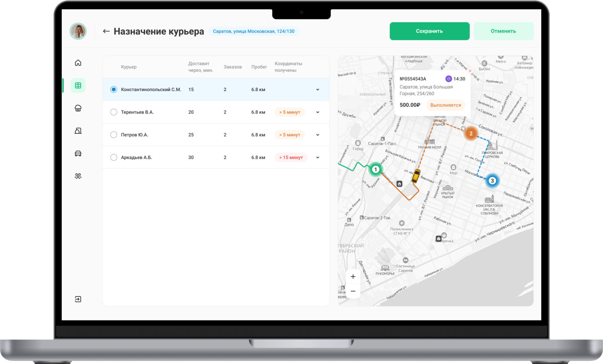Image resolution: width=603 pixels, height=364 pixels.
Task: Click order number №0554543A on map card
Action: (413, 79)
